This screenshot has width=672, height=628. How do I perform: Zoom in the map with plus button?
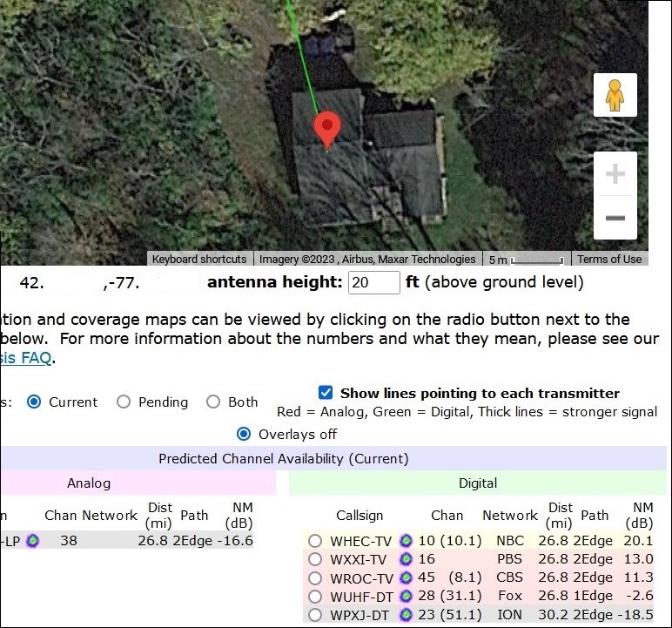615,174
